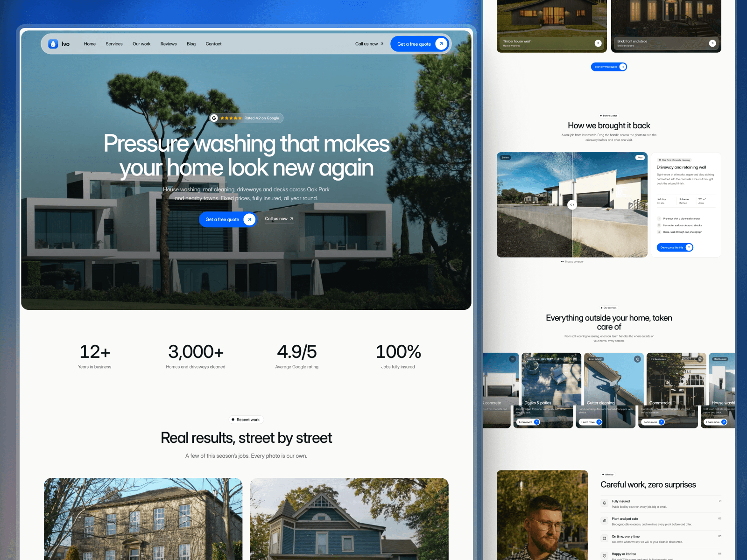747x560 pixels.
Task: Open the stone house recent work photo
Action: [x=143, y=519]
